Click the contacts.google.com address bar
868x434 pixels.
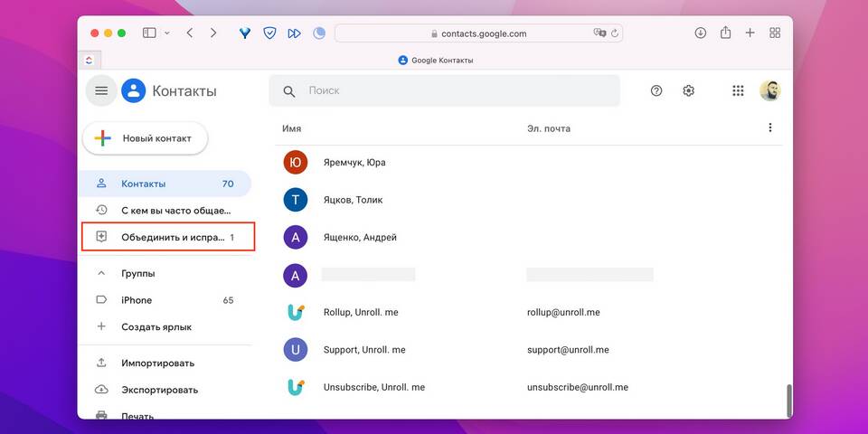[479, 33]
